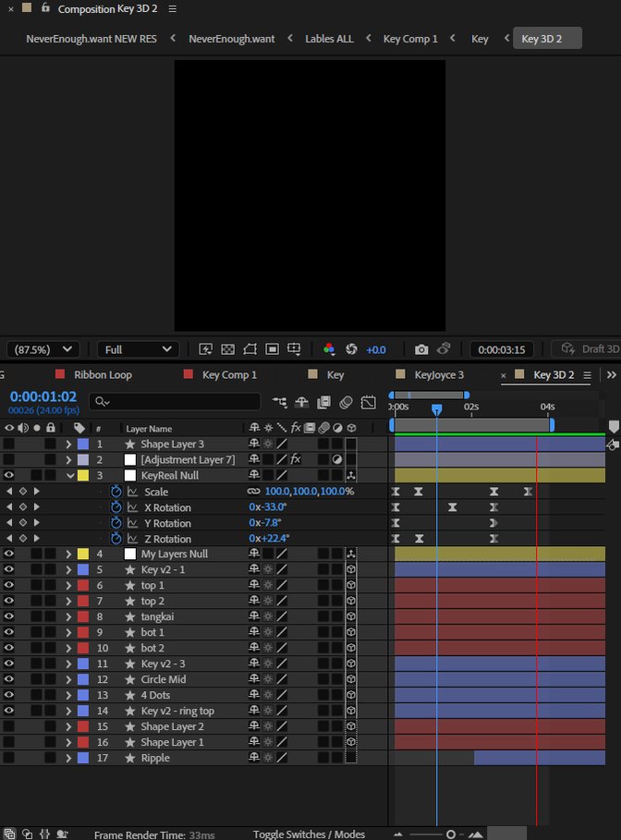
Task: Toggle Fast Previews icon in viewer toolbar
Action: click(x=206, y=349)
